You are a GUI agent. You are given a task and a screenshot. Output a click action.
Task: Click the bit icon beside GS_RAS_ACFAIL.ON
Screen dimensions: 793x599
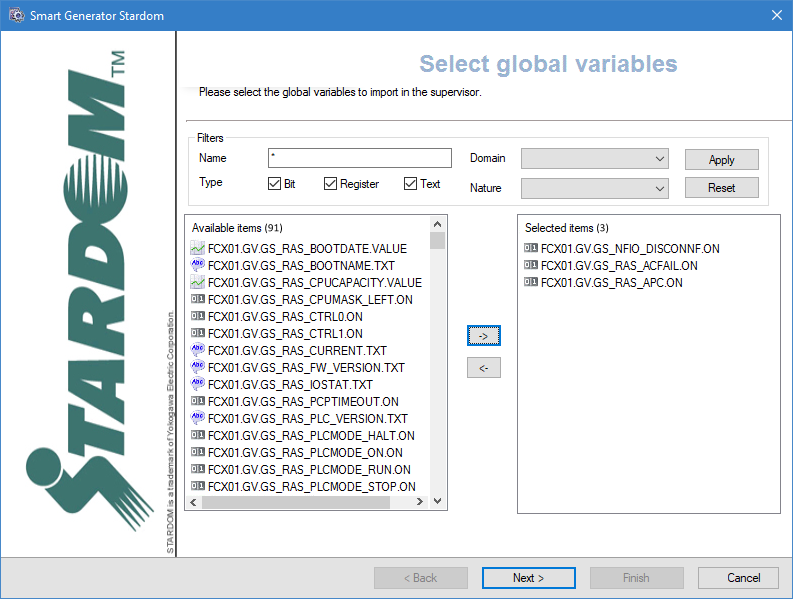point(530,265)
